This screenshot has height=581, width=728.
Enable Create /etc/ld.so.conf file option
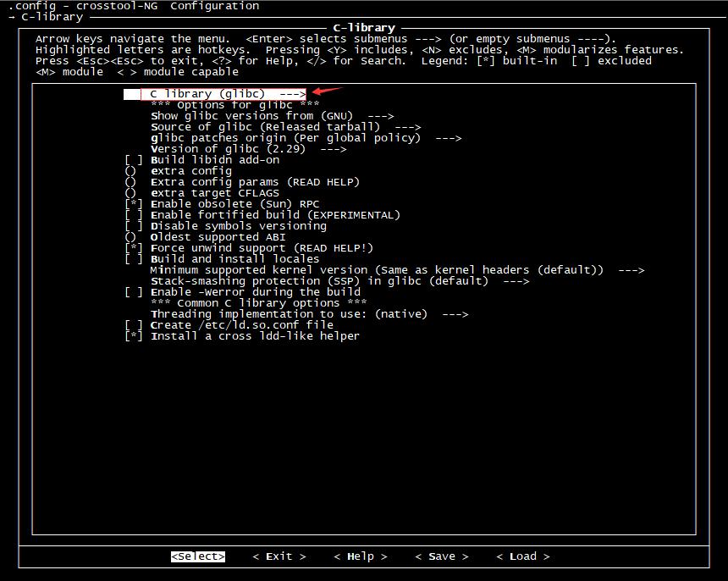click(x=229, y=325)
